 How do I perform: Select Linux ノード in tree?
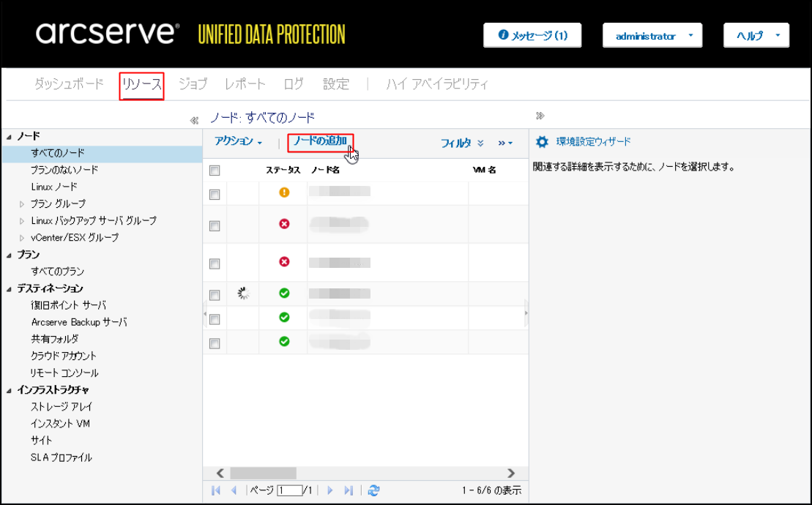pos(54,187)
